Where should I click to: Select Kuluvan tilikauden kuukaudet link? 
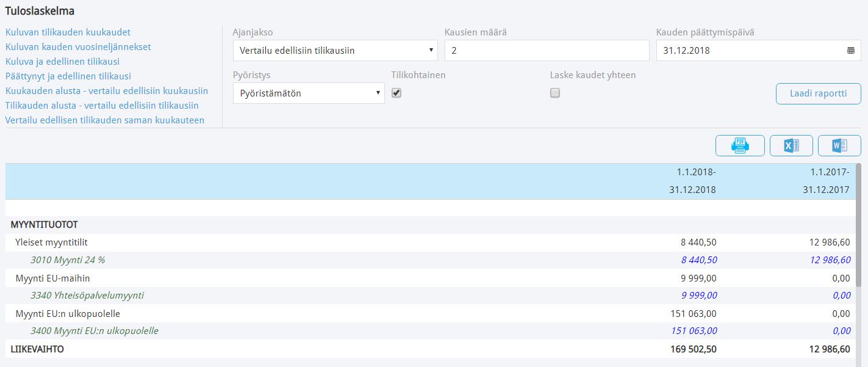[x=68, y=32]
